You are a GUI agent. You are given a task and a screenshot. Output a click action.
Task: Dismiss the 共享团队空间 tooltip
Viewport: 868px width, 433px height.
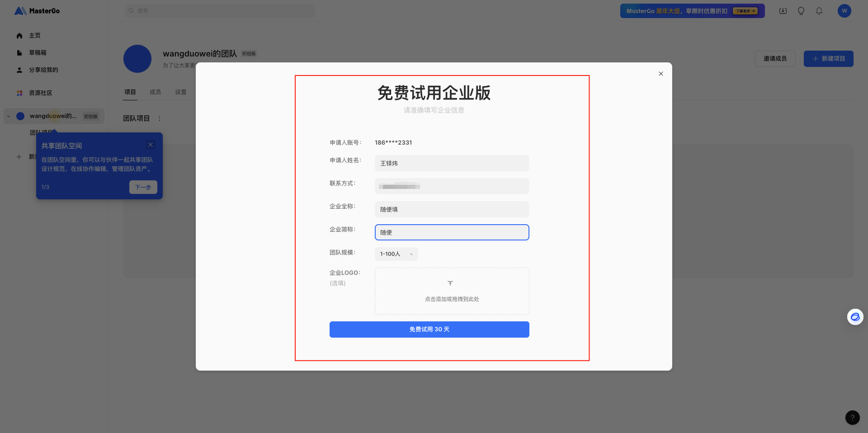pyautogui.click(x=151, y=145)
